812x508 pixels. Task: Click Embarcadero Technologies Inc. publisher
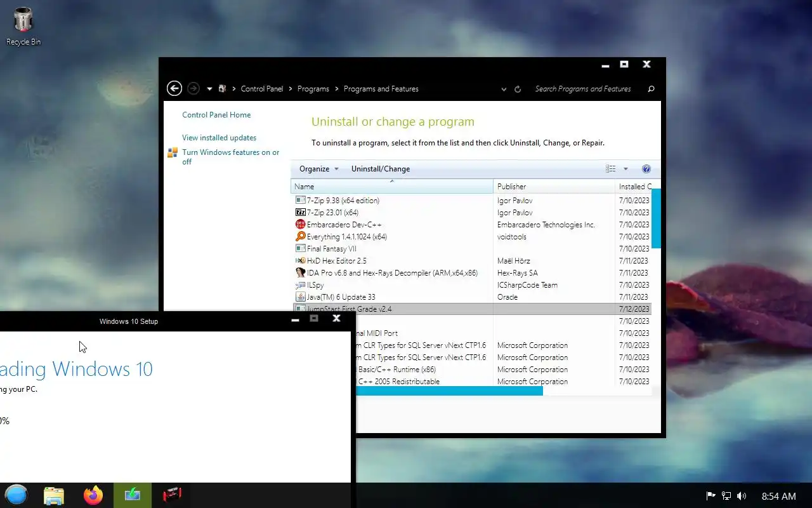click(x=546, y=225)
